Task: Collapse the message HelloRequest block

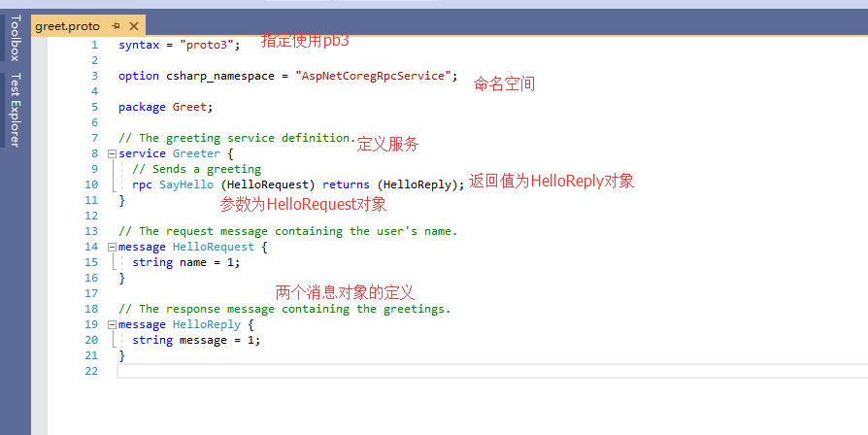Action: click(113, 247)
